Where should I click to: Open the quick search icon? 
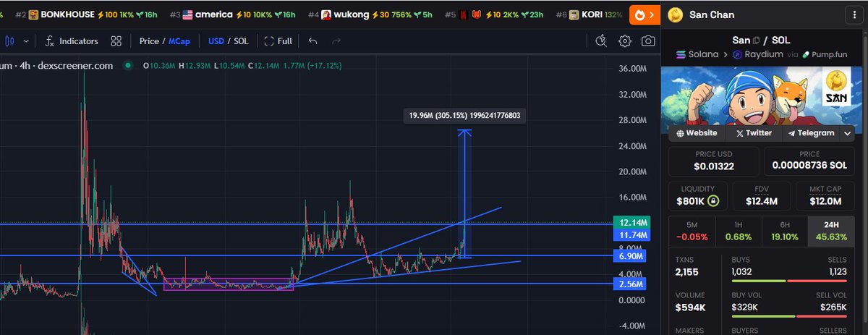click(x=600, y=41)
